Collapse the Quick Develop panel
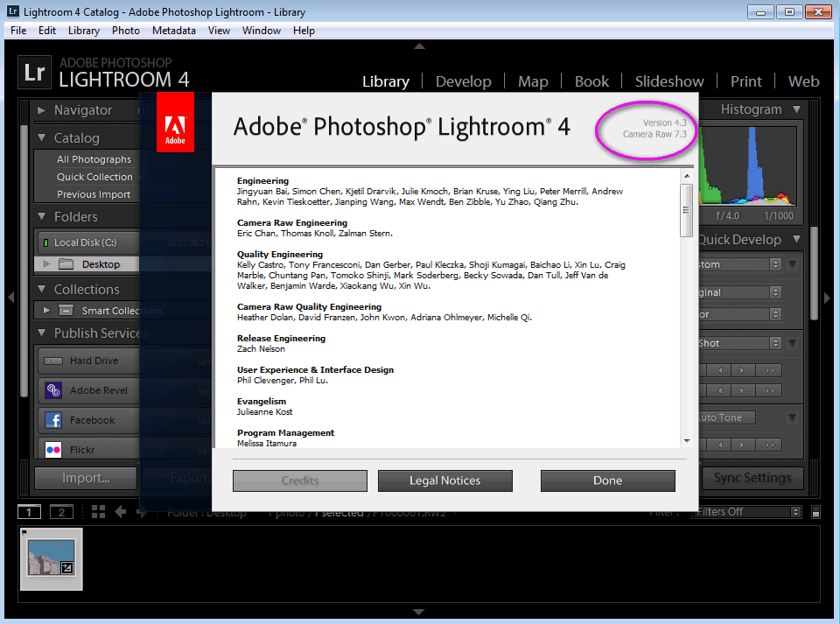The width and height of the screenshot is (840, 624). (797, 240)
